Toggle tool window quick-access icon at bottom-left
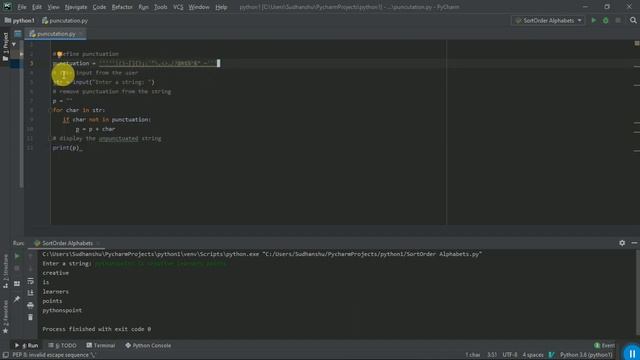This screenshot has width=640, height=360. [x=5, y=355]
